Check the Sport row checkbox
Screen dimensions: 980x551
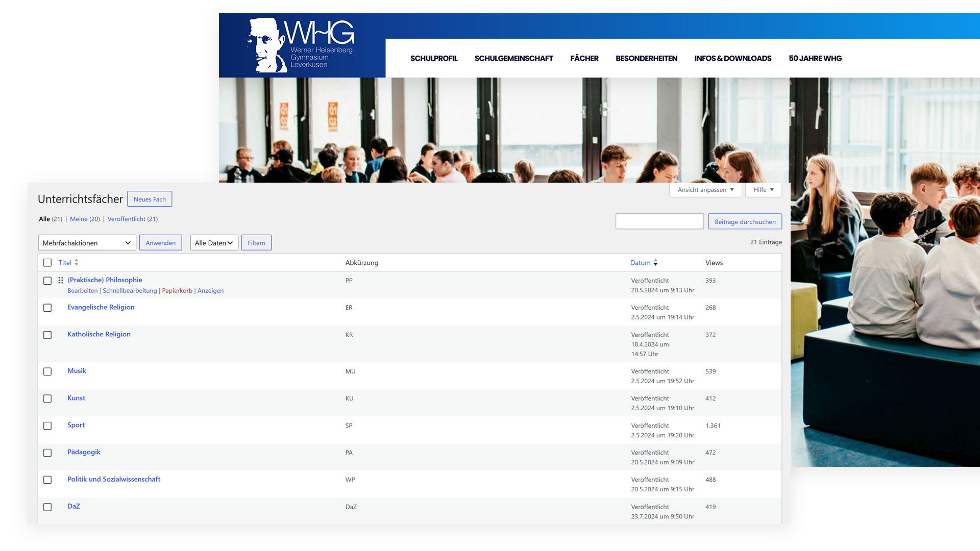coord(47,425)
